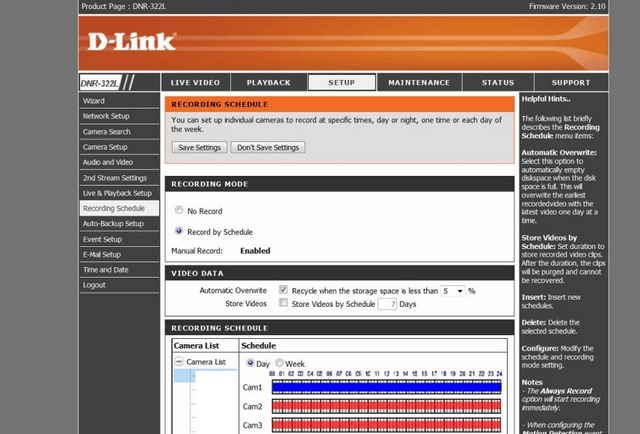640x434 pixels.
Task: Click the D-Link logo in banner
Action: click(132, 42)
